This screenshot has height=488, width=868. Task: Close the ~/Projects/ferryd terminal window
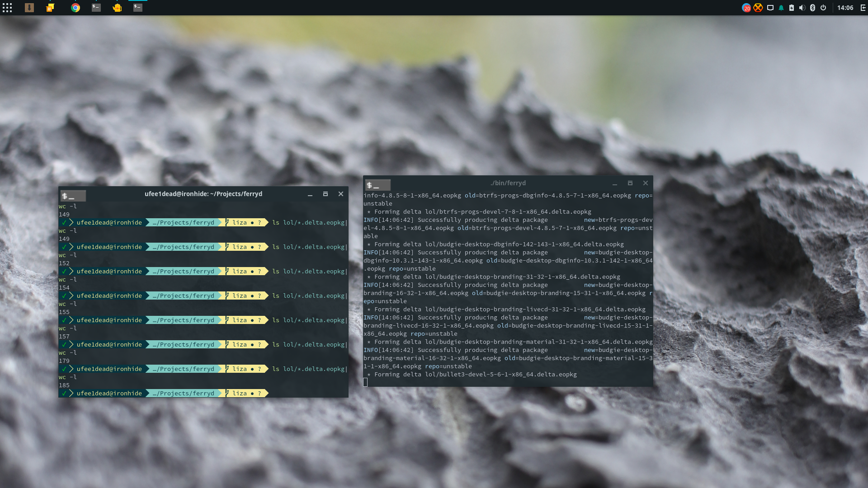341,194
